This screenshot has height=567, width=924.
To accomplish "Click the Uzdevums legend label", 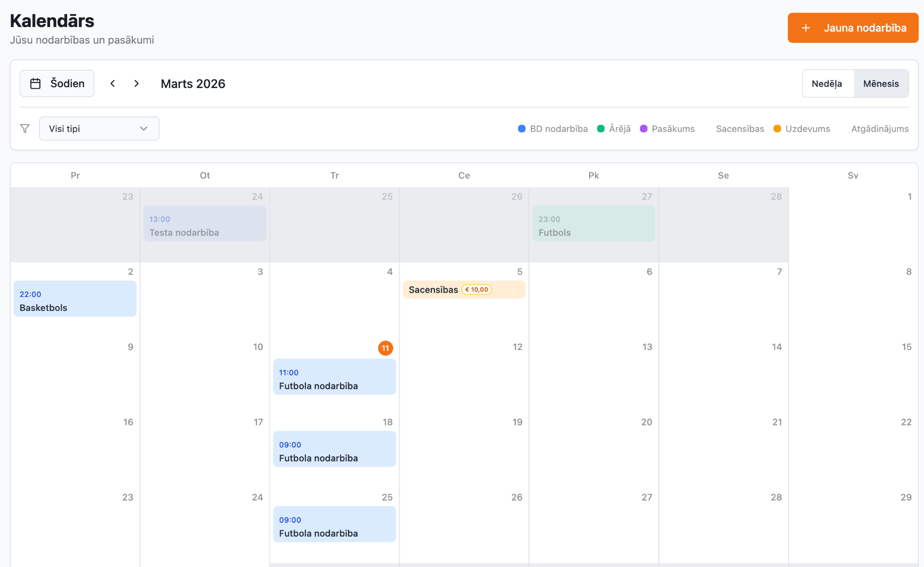I will 808,129.
